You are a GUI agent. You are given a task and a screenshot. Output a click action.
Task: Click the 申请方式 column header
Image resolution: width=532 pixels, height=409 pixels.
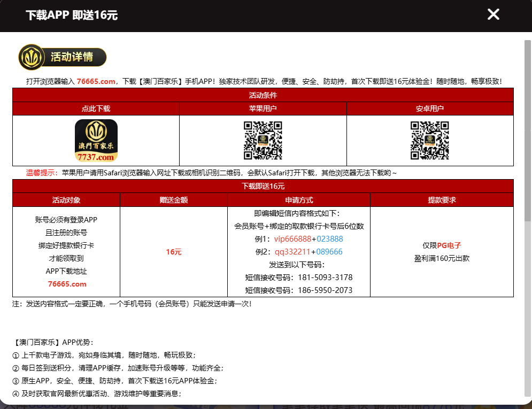[299, 200]
